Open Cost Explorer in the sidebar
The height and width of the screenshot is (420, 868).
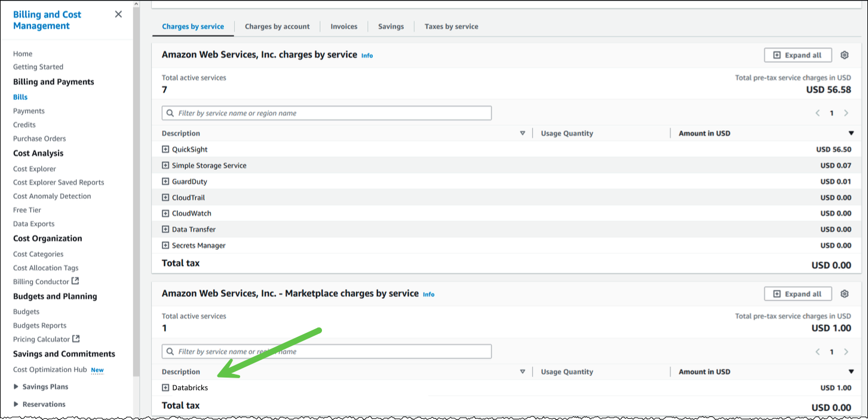tap(35, 169)
